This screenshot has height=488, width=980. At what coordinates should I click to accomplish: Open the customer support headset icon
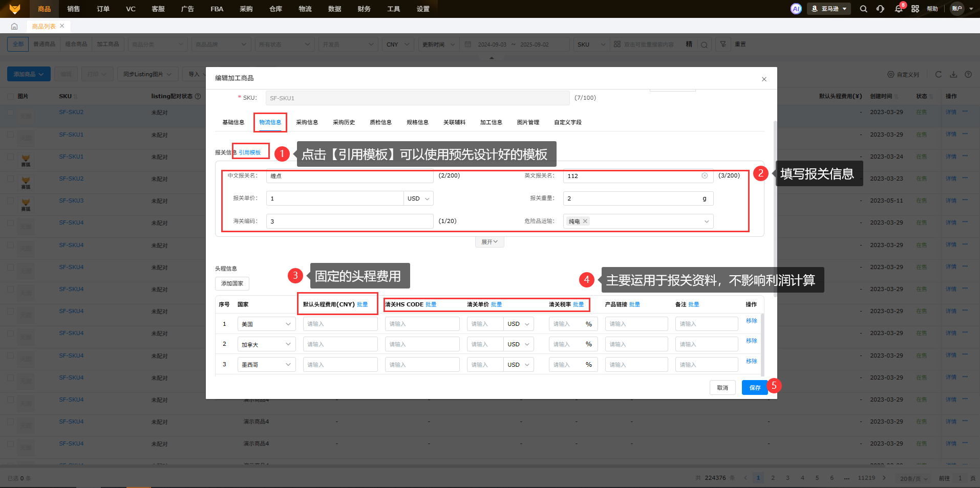[880, 9]
